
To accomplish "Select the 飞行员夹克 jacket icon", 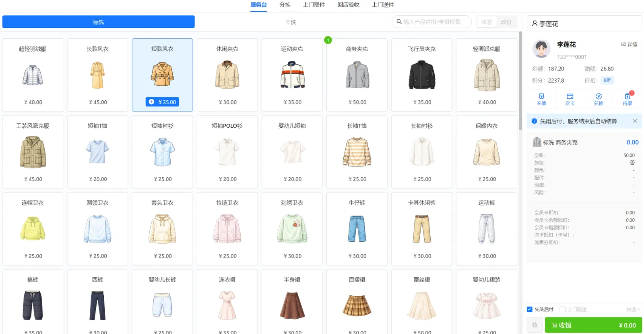I will click(x=422, y=75).
